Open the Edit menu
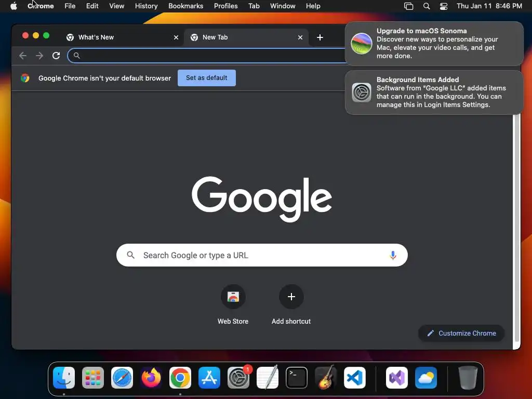 92,6
